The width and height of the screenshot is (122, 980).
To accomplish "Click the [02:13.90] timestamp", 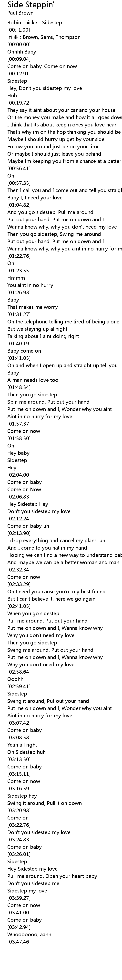I will coord(19,533).
